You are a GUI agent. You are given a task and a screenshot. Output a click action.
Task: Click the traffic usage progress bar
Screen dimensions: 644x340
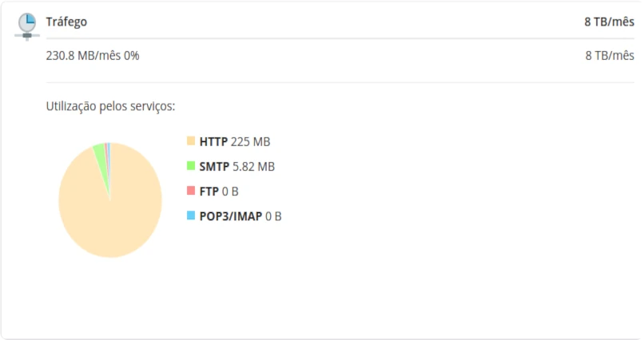[x=340, y=38]
